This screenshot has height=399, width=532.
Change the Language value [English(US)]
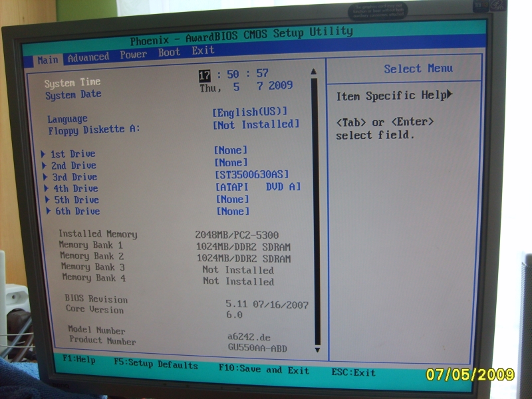(x=250, y=112)
